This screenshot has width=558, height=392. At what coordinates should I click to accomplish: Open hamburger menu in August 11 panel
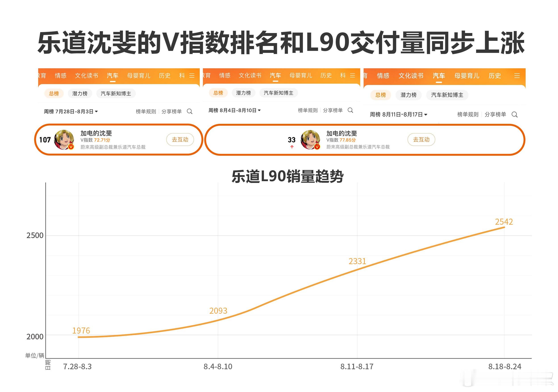coord(517,76)
